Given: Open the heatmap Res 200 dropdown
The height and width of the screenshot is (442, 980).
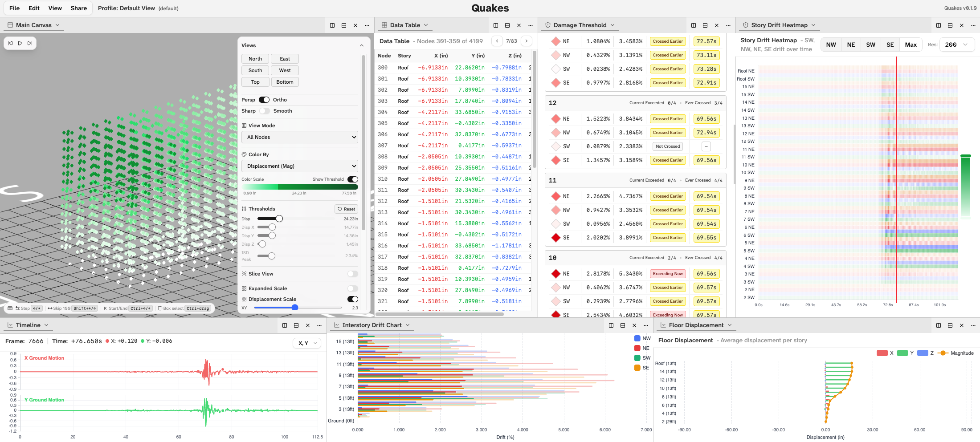Looking at the screenshot, I should point(957,45).
